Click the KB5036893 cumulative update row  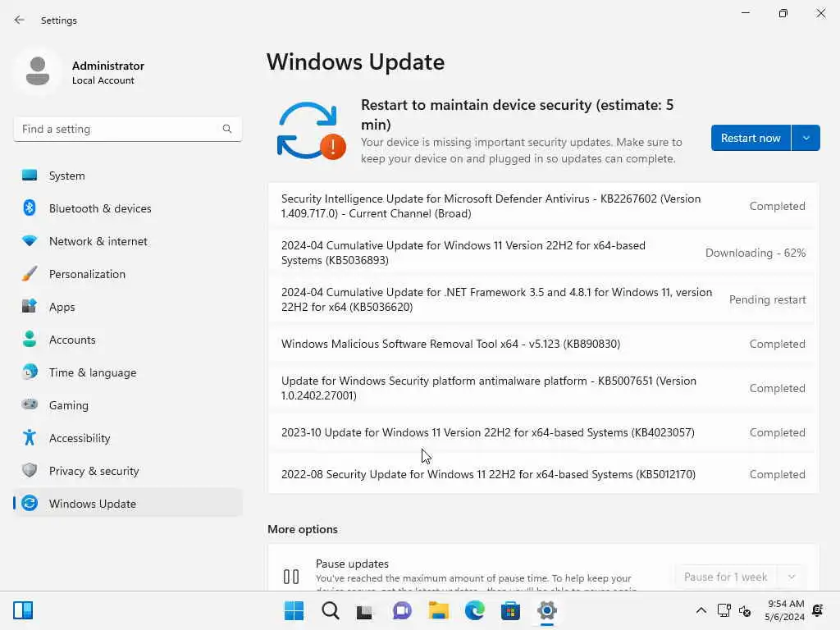point(543,253)
